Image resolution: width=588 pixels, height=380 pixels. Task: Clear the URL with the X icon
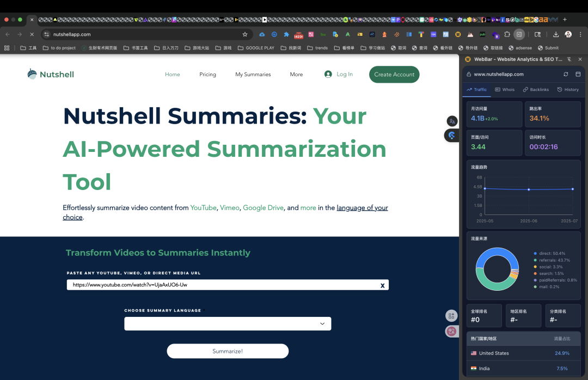click(383, 285)
